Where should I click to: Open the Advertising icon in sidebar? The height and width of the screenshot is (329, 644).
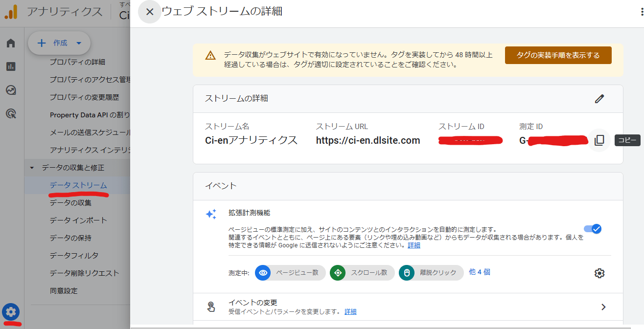pyautogui.click(x=11, y=114)
